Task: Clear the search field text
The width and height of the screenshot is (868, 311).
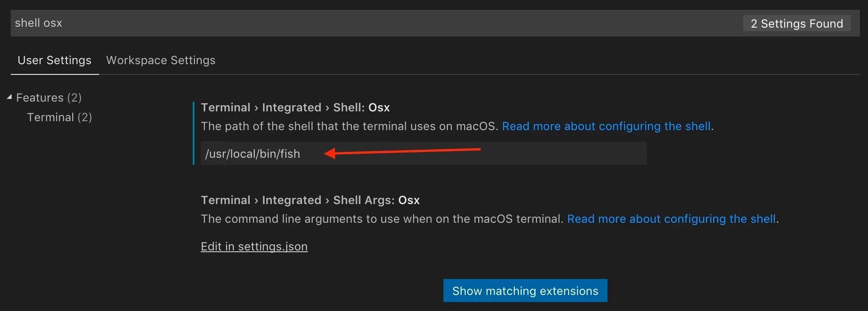Action: coord(38,23)
